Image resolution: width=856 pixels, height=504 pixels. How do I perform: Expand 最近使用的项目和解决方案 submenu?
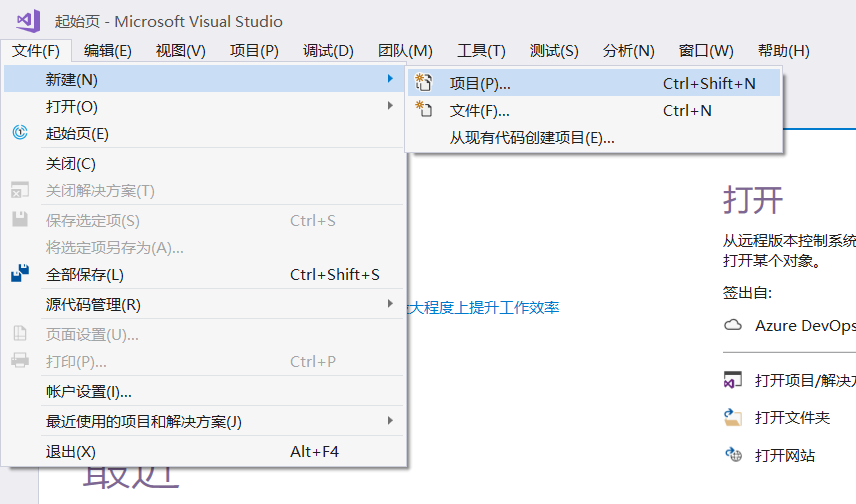coord(390,421)
